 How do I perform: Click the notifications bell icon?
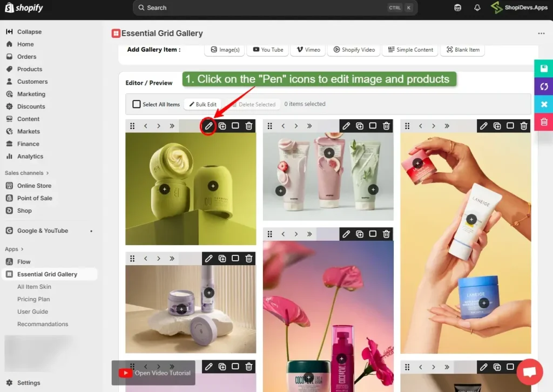(x=476, y=8)
